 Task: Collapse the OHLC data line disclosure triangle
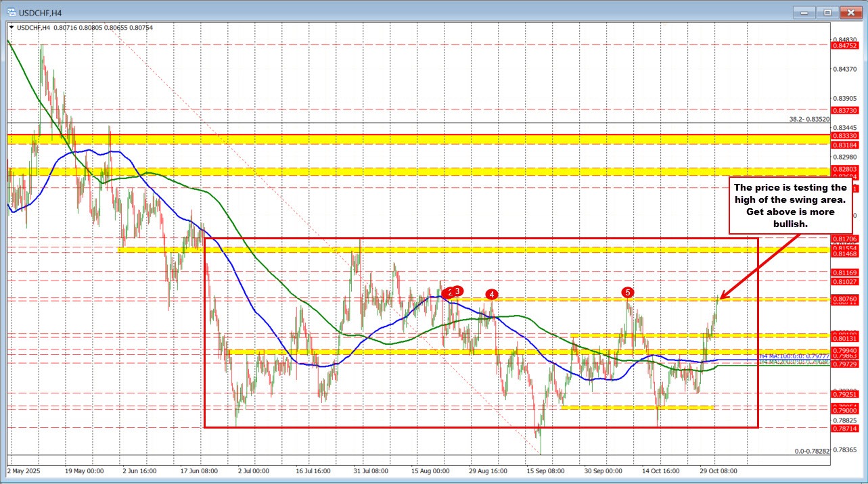[x=11, y=28]
